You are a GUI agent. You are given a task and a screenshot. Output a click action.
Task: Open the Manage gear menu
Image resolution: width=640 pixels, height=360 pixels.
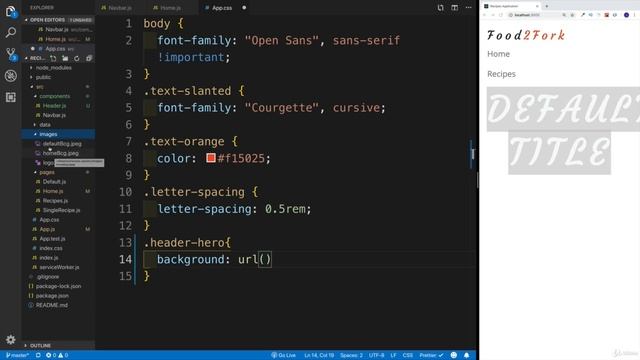click(x=11, y=340)
